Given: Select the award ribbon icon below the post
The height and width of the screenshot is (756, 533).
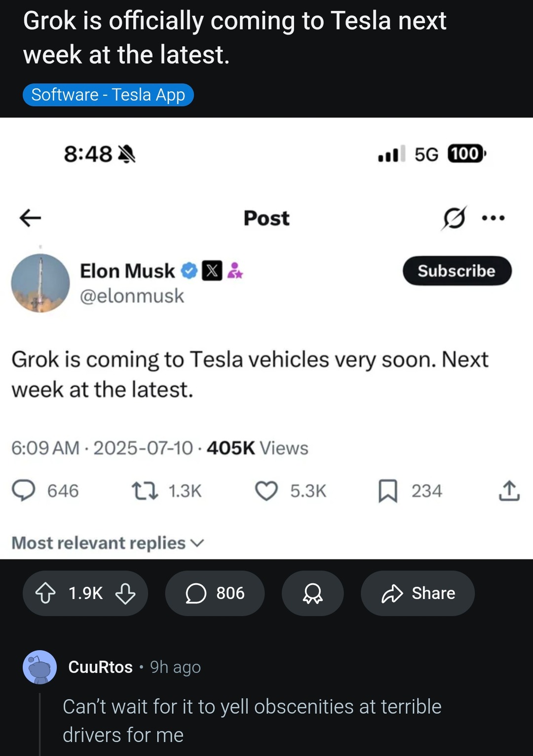Looking at the screenshot, I should 312,593.
